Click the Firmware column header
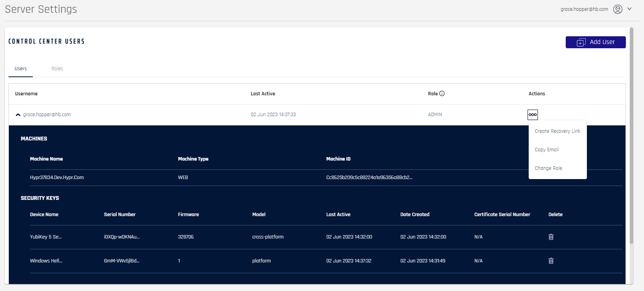 [189, 215]
